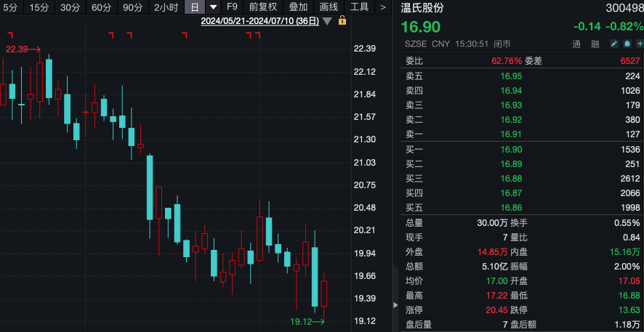Click the 买二 price 16.89
The image size is (644, 332).
pos(511,164)
